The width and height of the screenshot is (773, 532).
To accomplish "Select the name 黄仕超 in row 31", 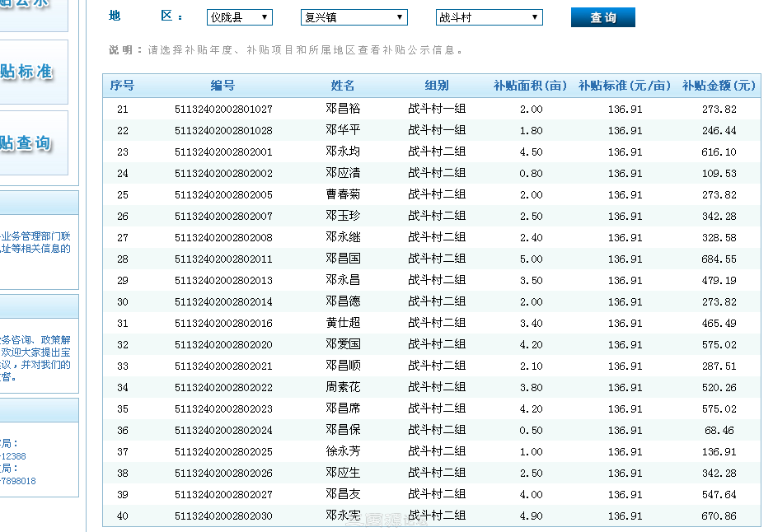I will click(x=343, y=323).
